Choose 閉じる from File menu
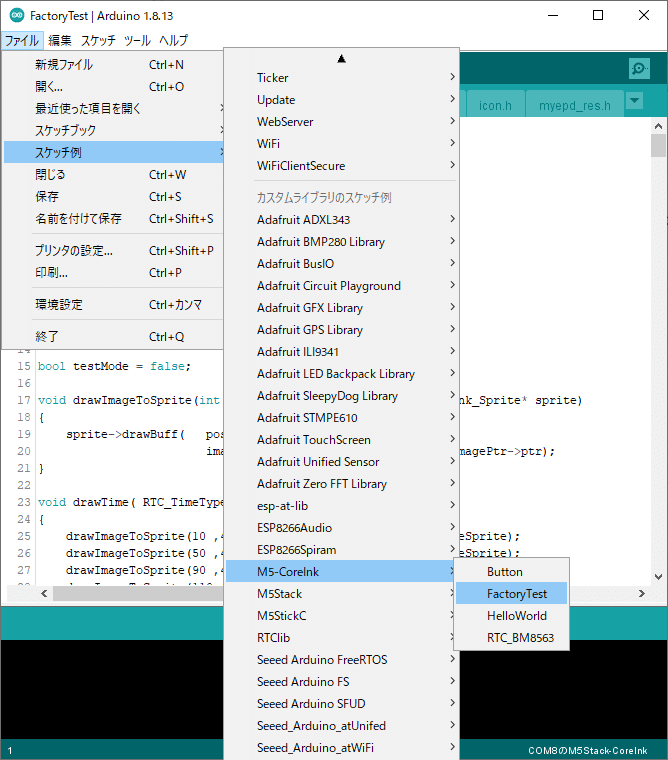The height and width of the screenshot is (760, 668). (113, 174)
